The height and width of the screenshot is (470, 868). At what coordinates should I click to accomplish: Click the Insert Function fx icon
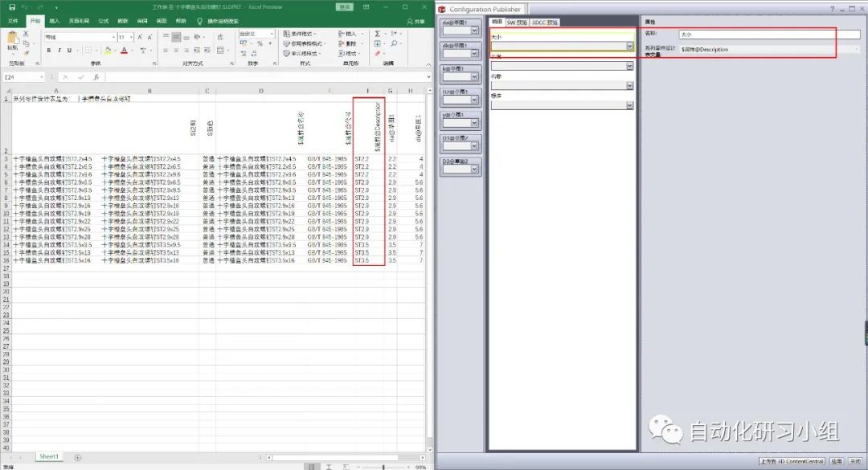coord(96,77)
